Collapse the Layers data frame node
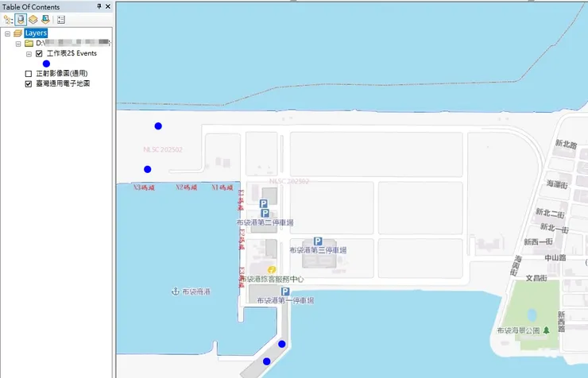The width and height of the screenshot is (588, 378). [7, 33]
